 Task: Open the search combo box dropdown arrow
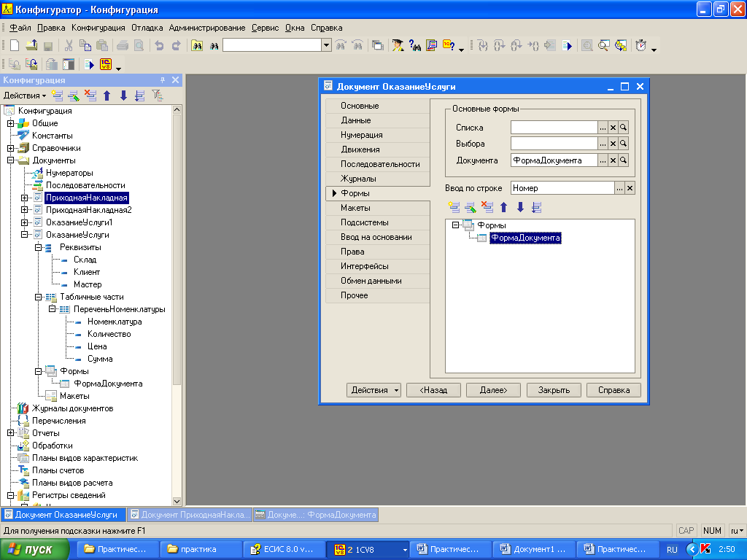pos(326,45)
